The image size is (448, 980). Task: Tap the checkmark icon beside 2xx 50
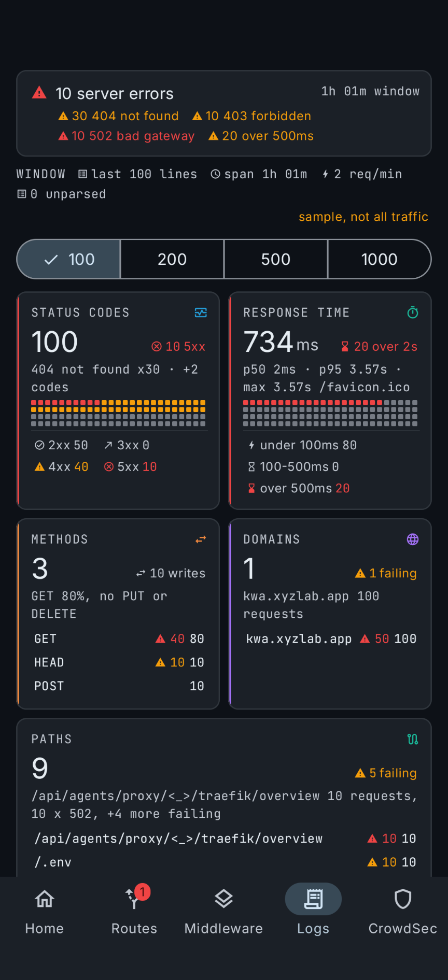point(39,445)
